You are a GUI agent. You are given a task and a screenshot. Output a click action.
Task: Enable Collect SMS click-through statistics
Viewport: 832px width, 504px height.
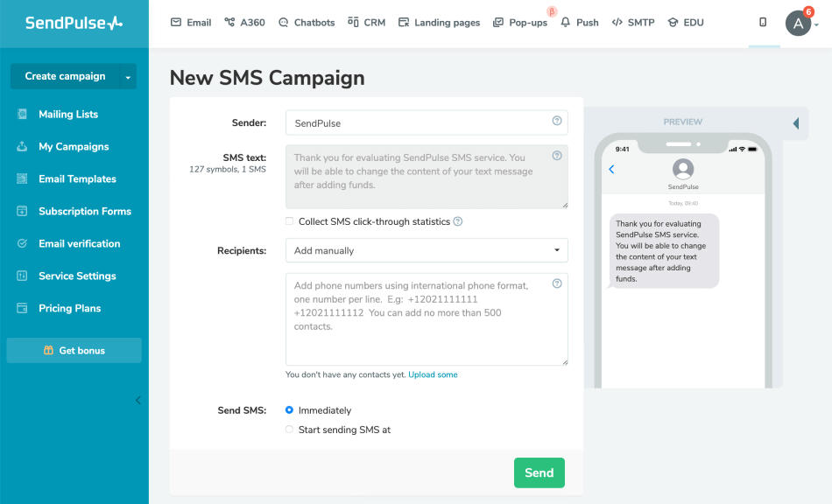click(290, 221)
